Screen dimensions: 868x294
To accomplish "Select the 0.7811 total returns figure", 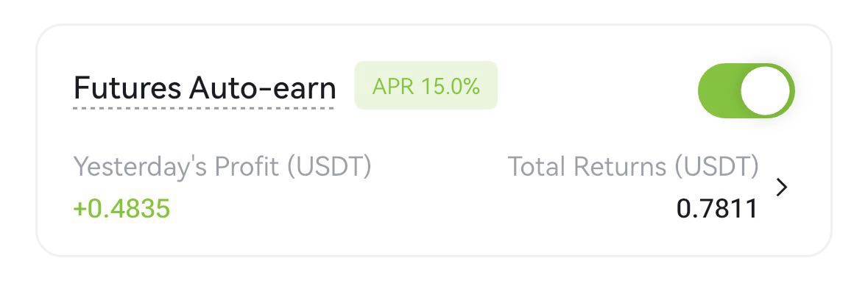I will tap(716, 209).
